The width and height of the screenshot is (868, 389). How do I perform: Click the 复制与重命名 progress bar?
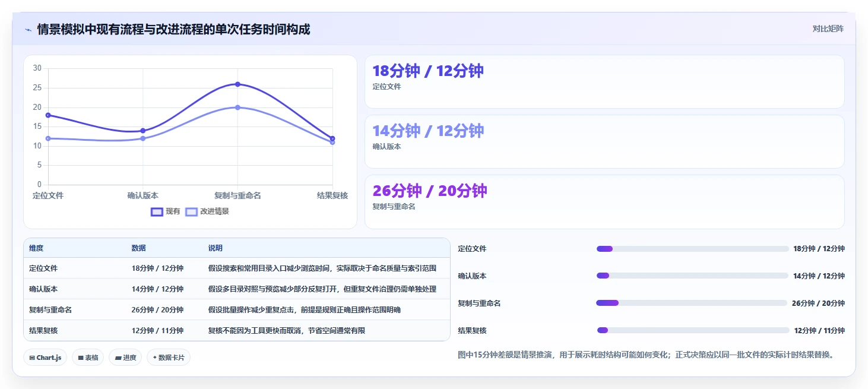point(693,303)
